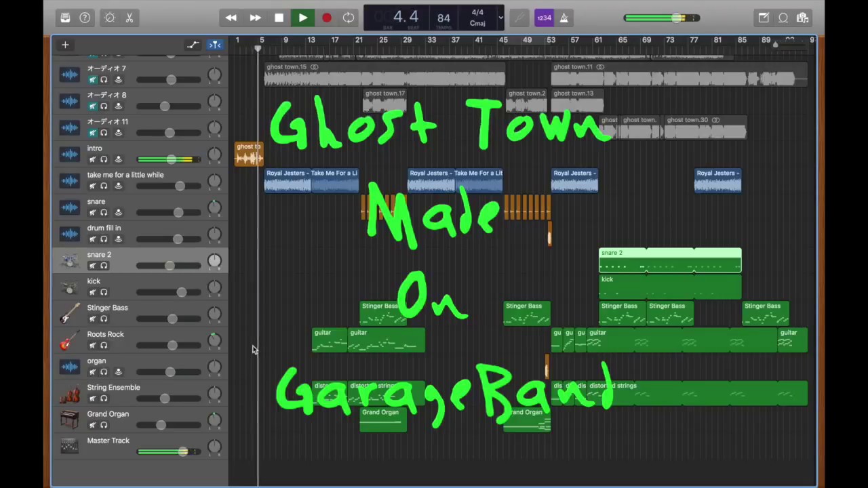
Task: Click the green Play button
Action: point(302,18)
